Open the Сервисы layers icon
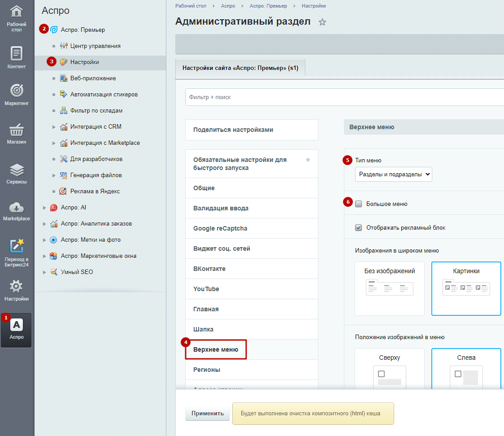 pos(17,170)
